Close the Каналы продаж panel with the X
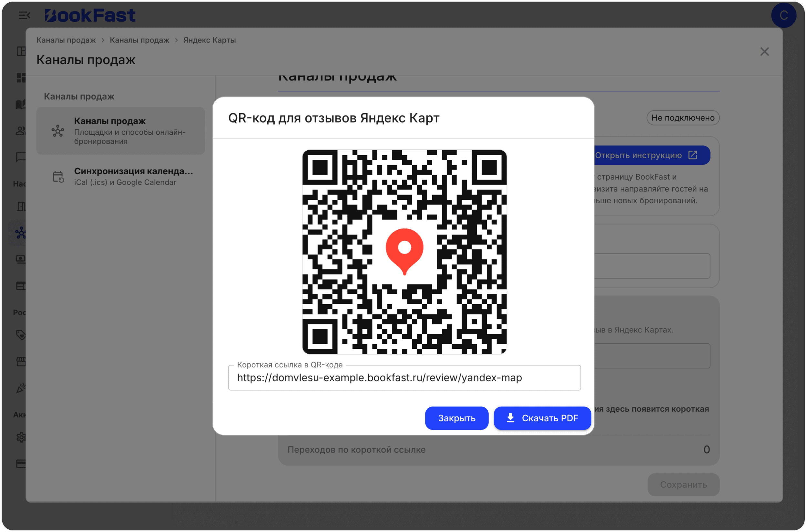This screenshot has height=532, width=807. tap(764, 52)
